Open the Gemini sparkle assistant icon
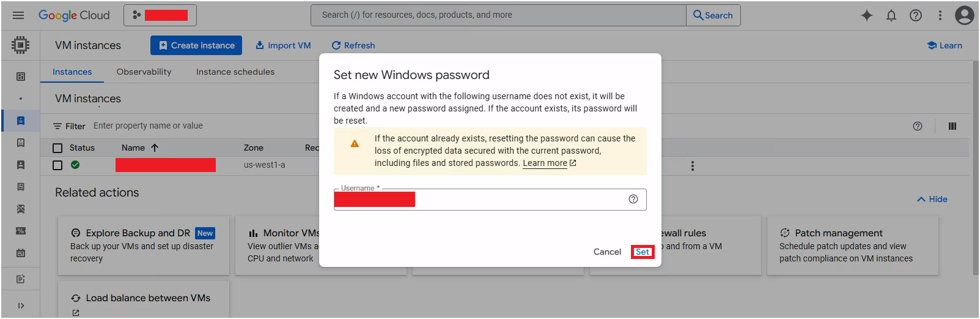The width and height of the screenshot is (980, 319). point(867,15)
